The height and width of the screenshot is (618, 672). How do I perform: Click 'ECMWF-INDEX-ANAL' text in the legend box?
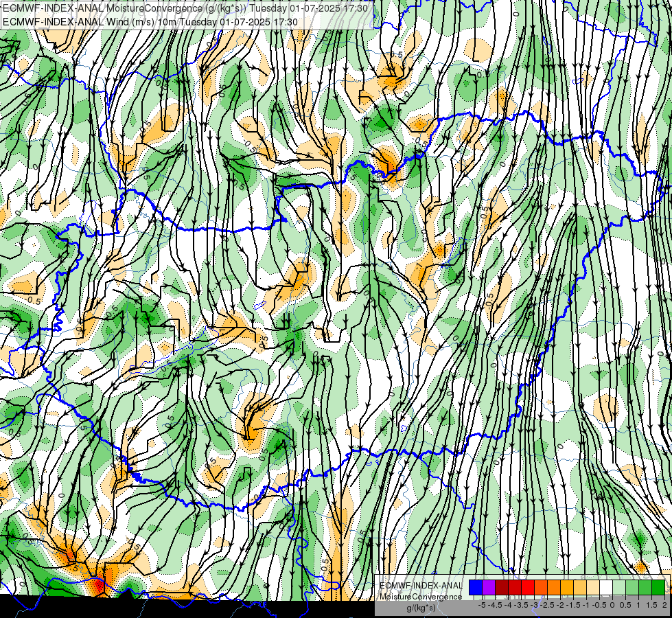pyautogui.click(x=421, y=586)
